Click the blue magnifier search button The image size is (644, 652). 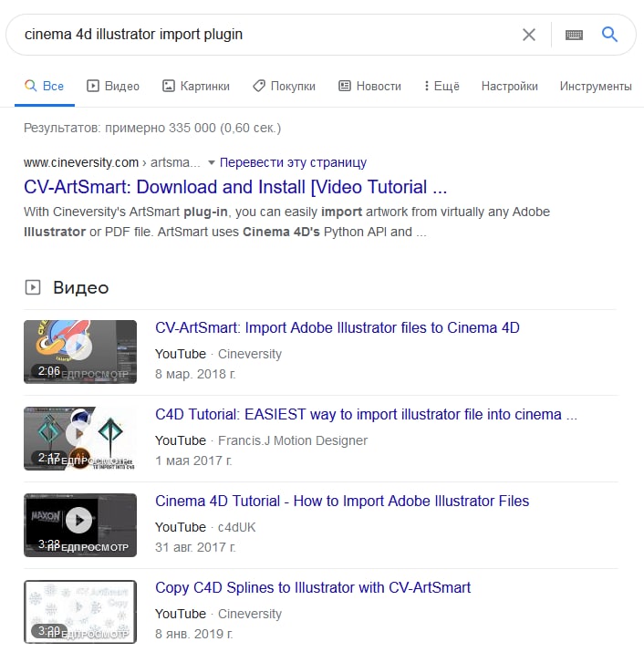click(x=609, y=34)
